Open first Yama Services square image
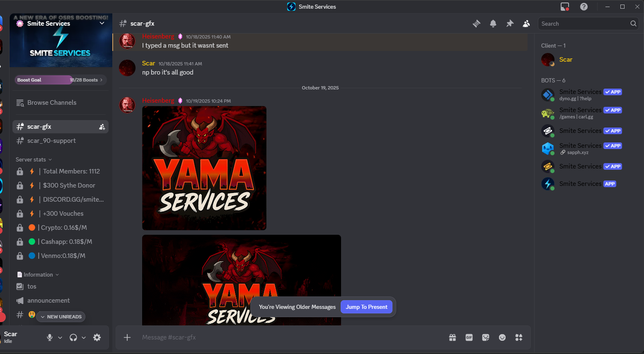Image resolution: width=644 pixels, height=354 pixels. point(204,168)
